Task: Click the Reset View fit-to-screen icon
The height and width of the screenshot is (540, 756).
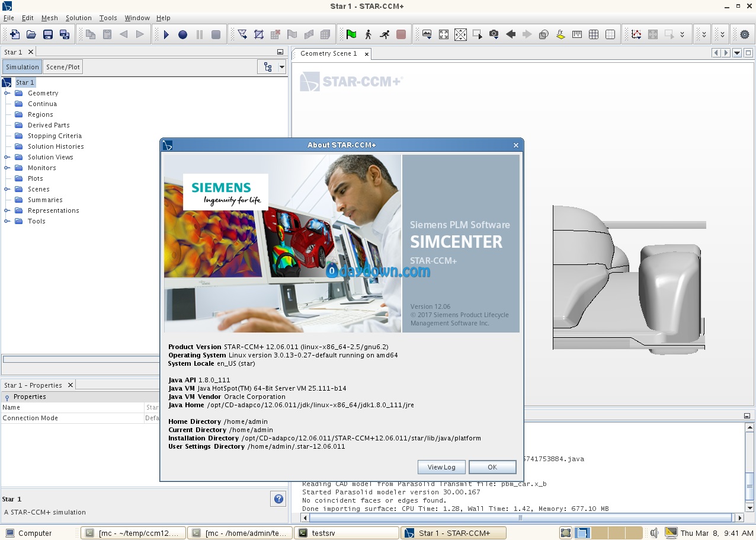Action: [444, 34]
